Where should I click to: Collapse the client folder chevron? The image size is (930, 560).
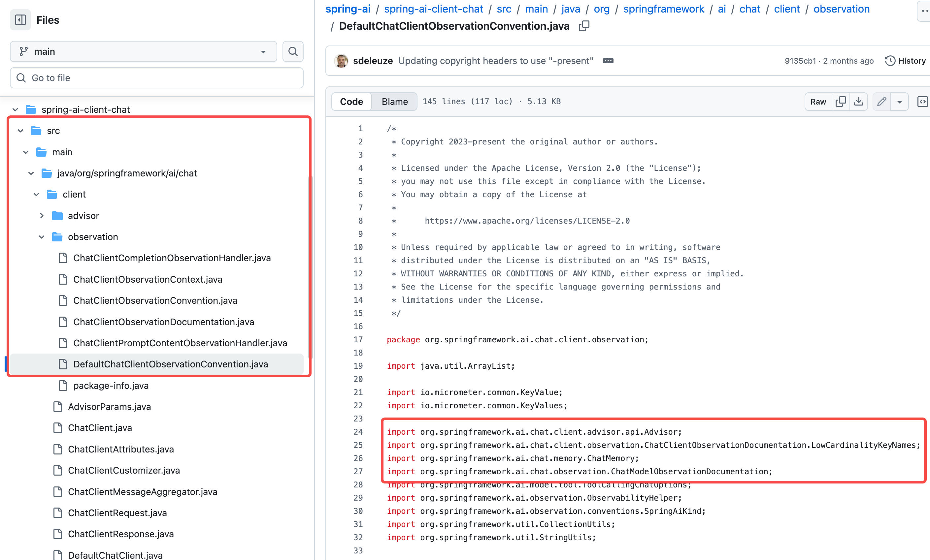tap(37, 194)
